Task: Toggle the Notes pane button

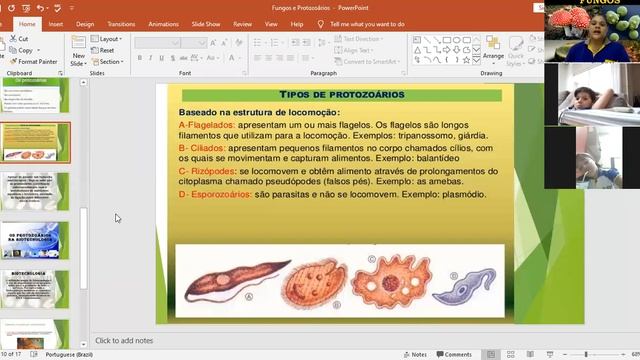Action: click(x=415, y=354)
